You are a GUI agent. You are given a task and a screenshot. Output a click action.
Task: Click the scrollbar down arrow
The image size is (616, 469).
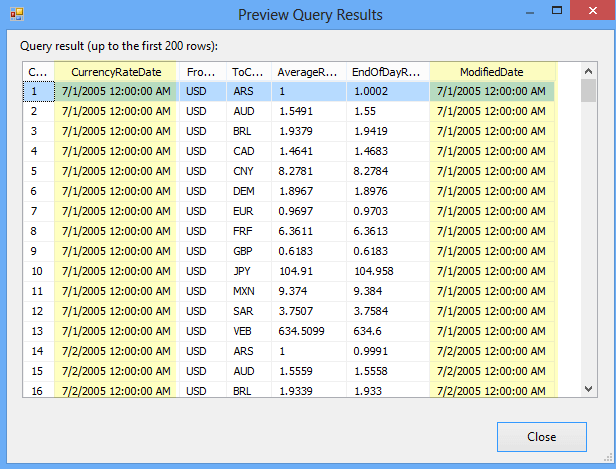click(588, 388)
